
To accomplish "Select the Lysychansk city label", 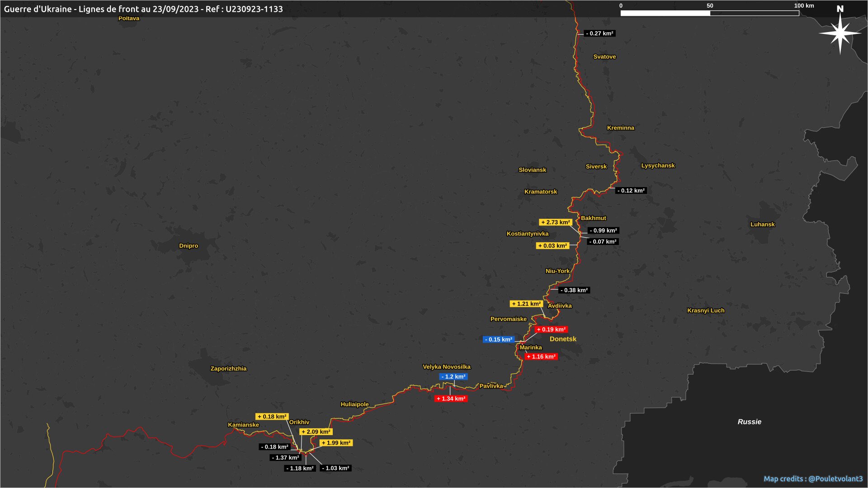I will tap(658, 166).
